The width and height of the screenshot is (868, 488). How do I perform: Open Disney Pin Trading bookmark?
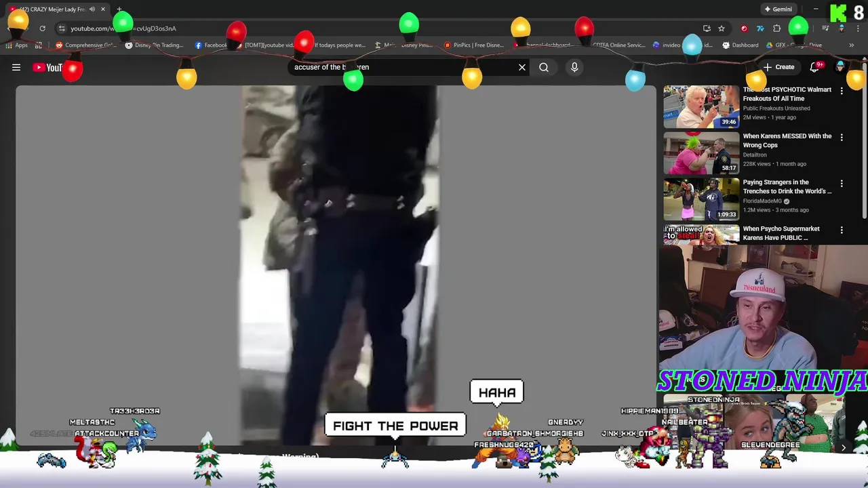(154, 45)
